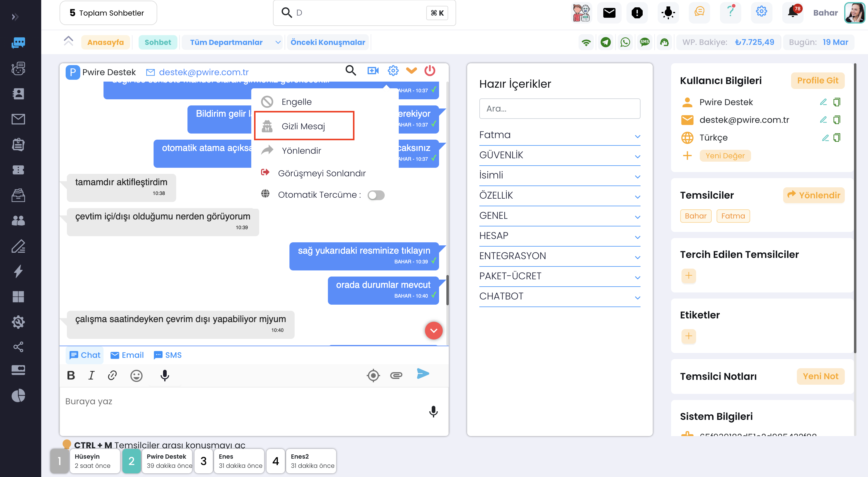
Task: Send message with paper plane icon
Action: tap(423, 374)
